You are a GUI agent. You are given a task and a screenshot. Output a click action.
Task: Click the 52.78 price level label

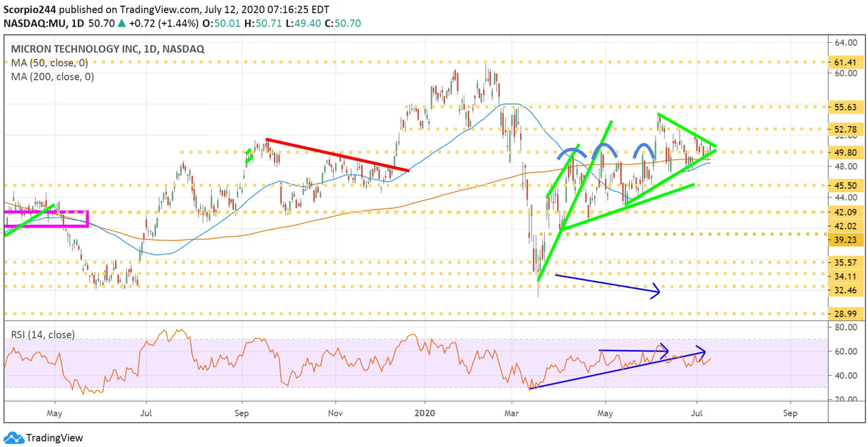pyautogui.click(x=846, y=129)
